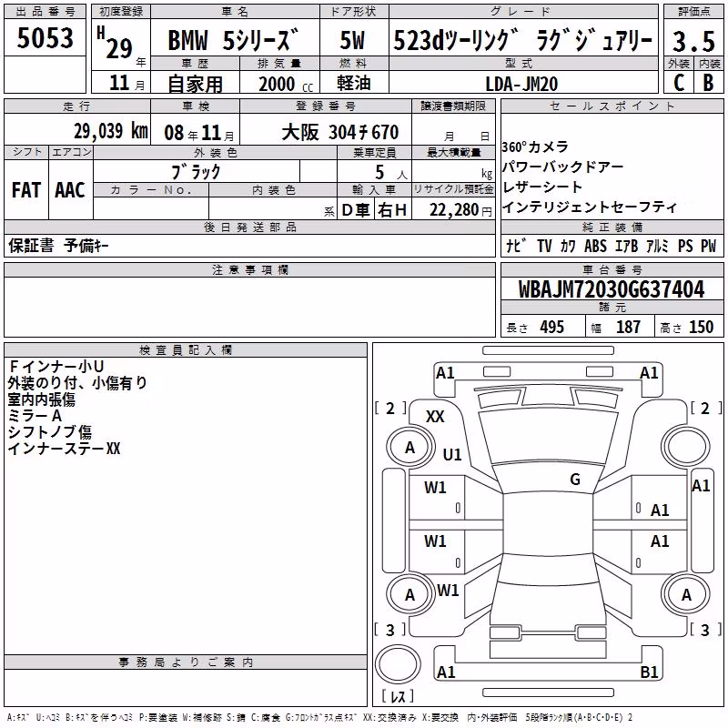Screen dimensions: 728x728
Task: Select the exterior color ブラック
Action: coord(196,172)
